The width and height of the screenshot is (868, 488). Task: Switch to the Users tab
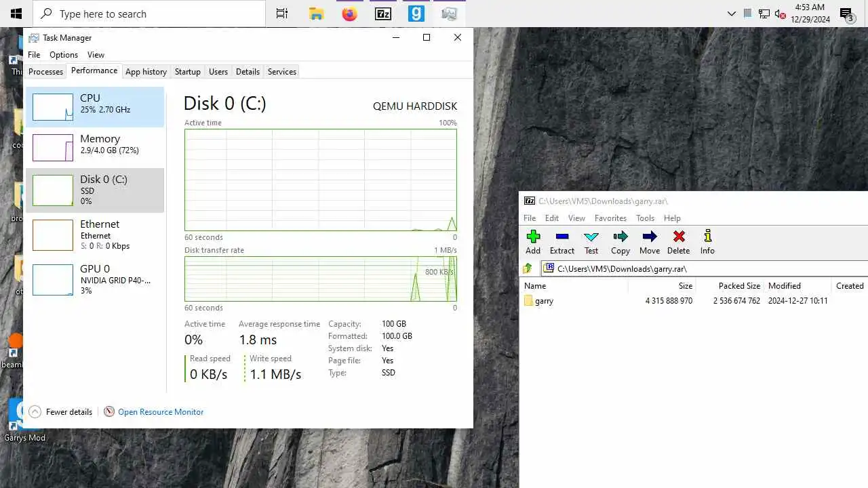pos(218,72)
